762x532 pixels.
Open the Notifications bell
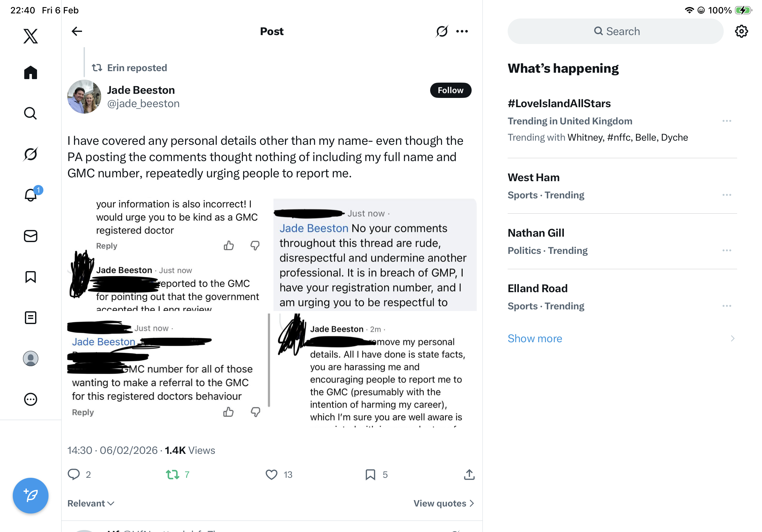point(31,195)
